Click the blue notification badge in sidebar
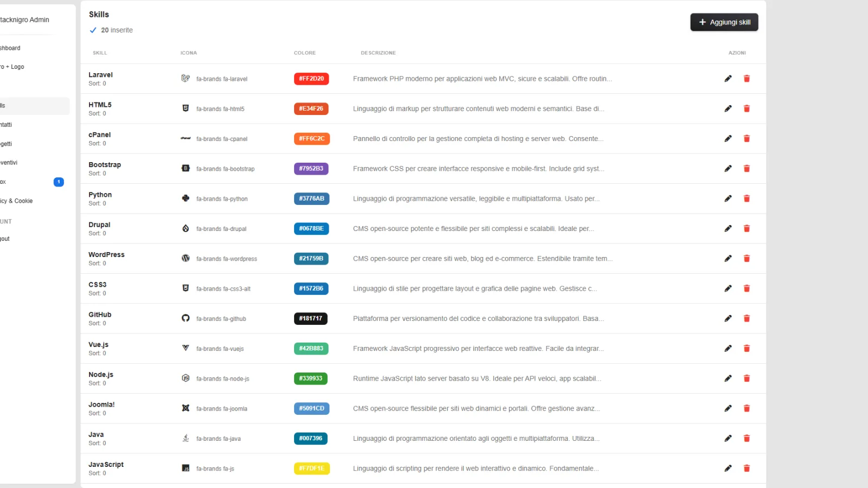The width and height of the screenshot is (868, 488). (59, 182)
